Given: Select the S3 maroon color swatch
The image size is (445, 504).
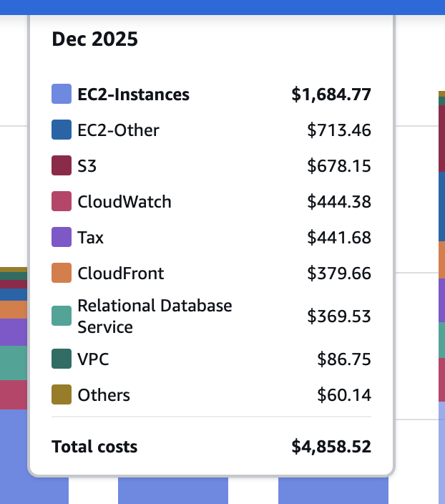Looking at the screenshot, I should 62,165.
